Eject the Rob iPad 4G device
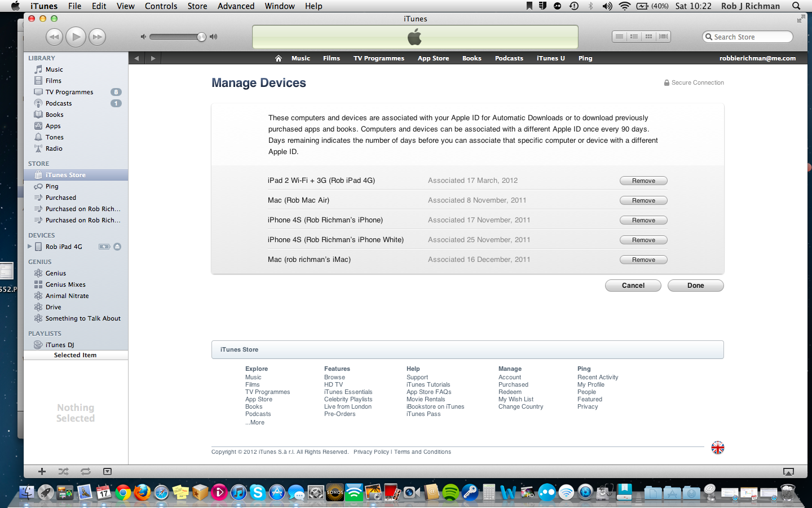This screenshot has width=812, height=508. click(x=117, y=247)
